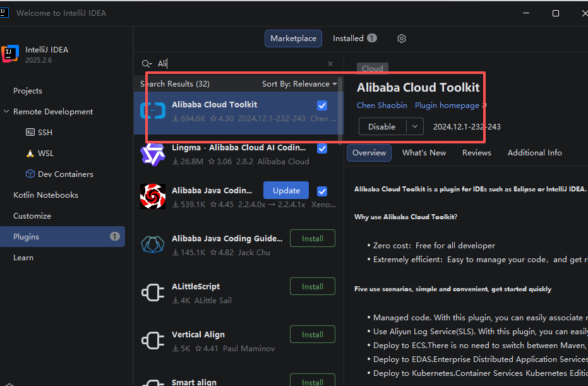This screenshot has height=386, width=588.
Task: Maximize the Welcome window
Action: 556,13
